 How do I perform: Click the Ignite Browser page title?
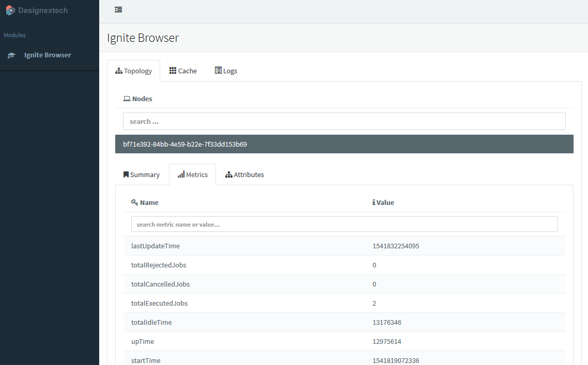[x=143, y=38]
